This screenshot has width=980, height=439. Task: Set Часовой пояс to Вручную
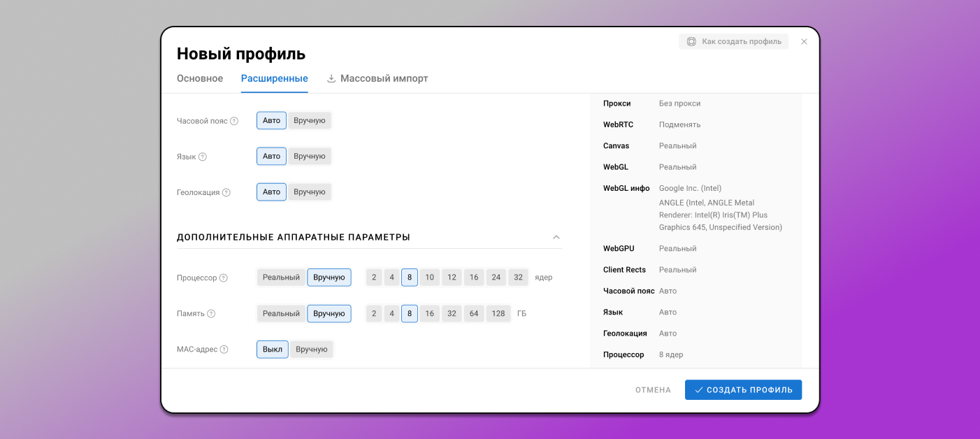pos(310,120)
